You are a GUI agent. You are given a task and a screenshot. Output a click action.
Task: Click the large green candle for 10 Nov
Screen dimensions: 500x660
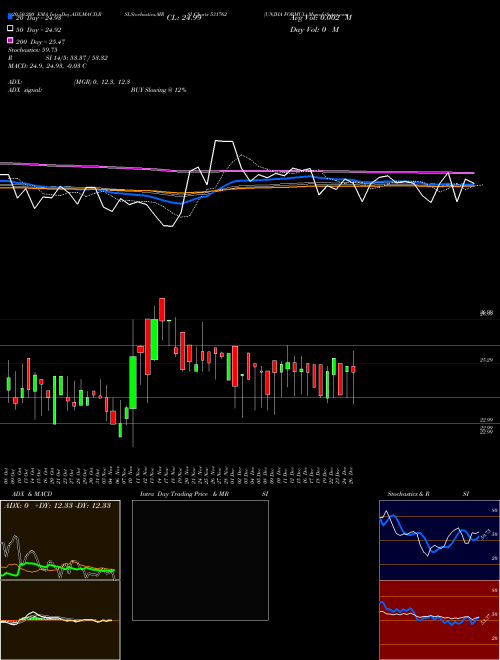click(x=133, y=382)
